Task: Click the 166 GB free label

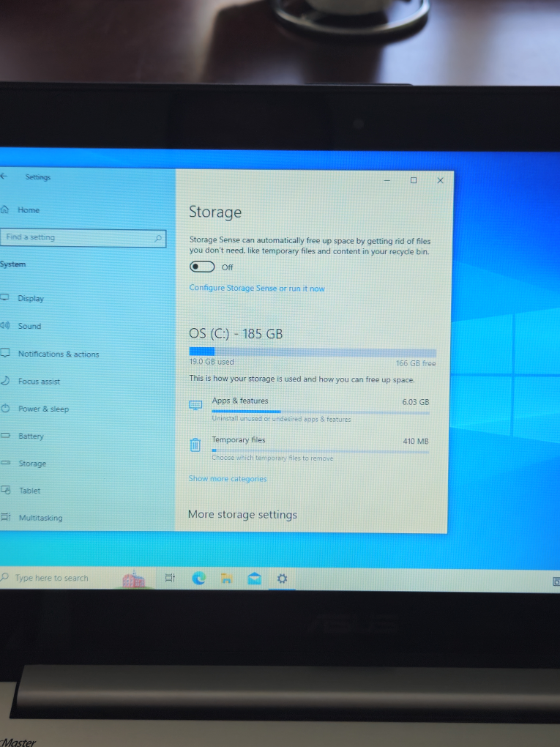Action: (416, 363)
